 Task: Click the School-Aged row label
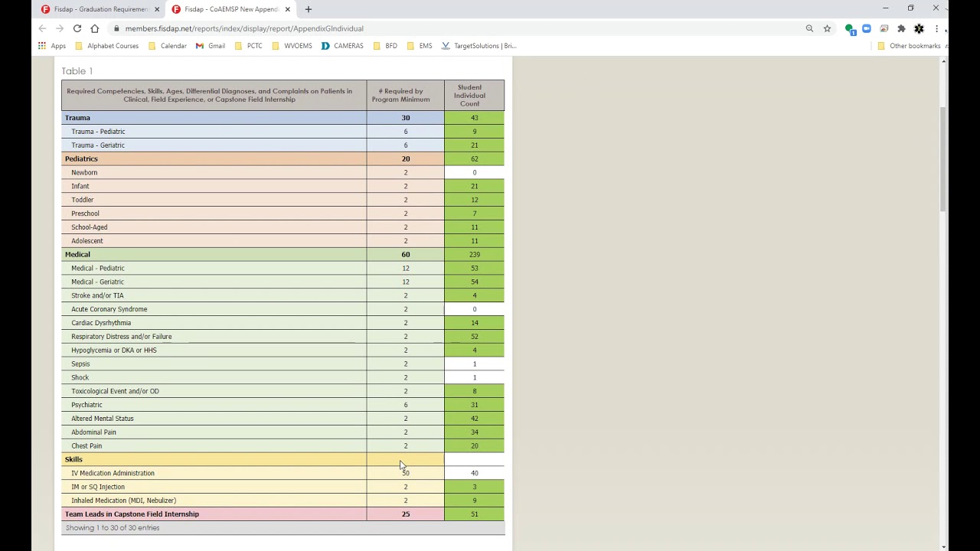click(x=90, y=227)
